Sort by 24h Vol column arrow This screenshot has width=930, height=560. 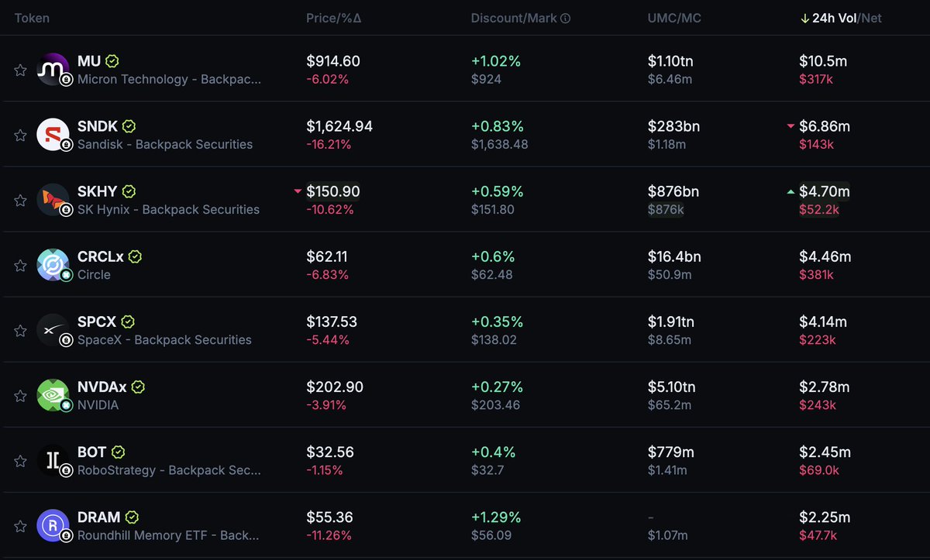pyautogui.click(x=804, y=18)
